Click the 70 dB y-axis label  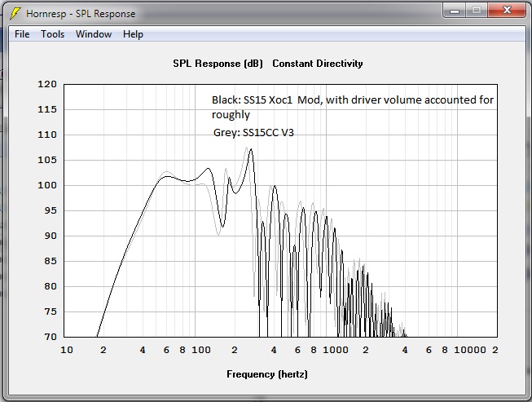[51, 337]
